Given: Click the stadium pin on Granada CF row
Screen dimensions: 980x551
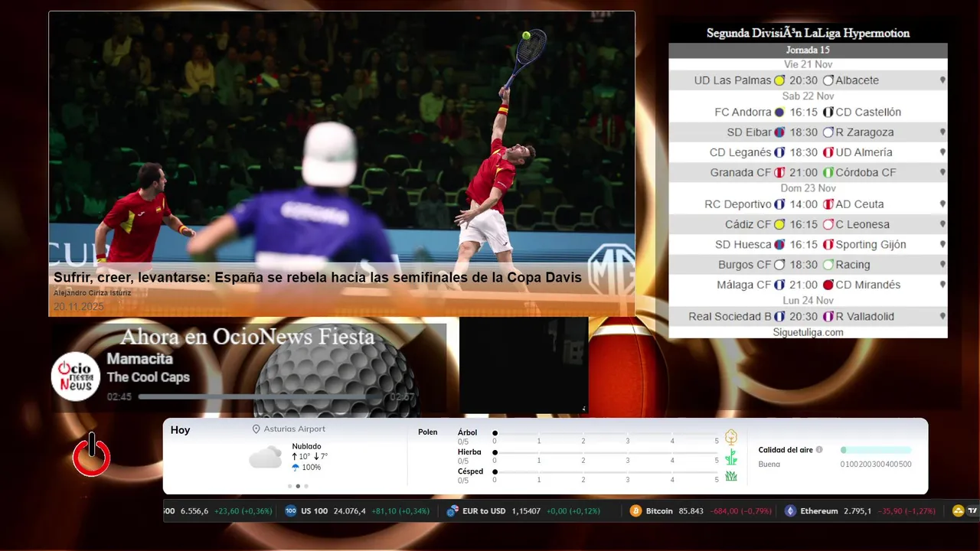Looking at the screenshot, I should (942, 172).
